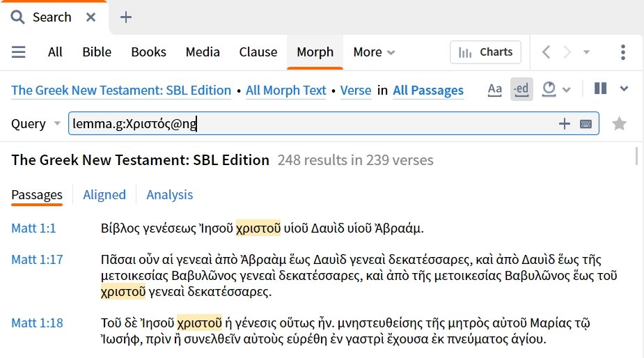Click highlighted χριστοῦ in Matt 1:17

pyautogui.click(x=123, y=291)
